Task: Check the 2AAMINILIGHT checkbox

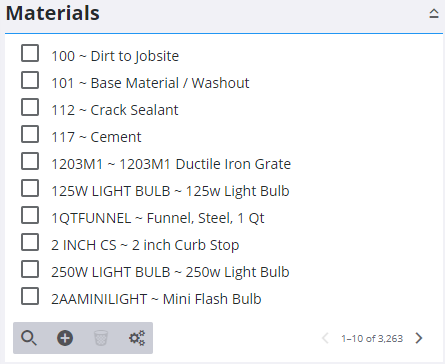Action: 30,296
